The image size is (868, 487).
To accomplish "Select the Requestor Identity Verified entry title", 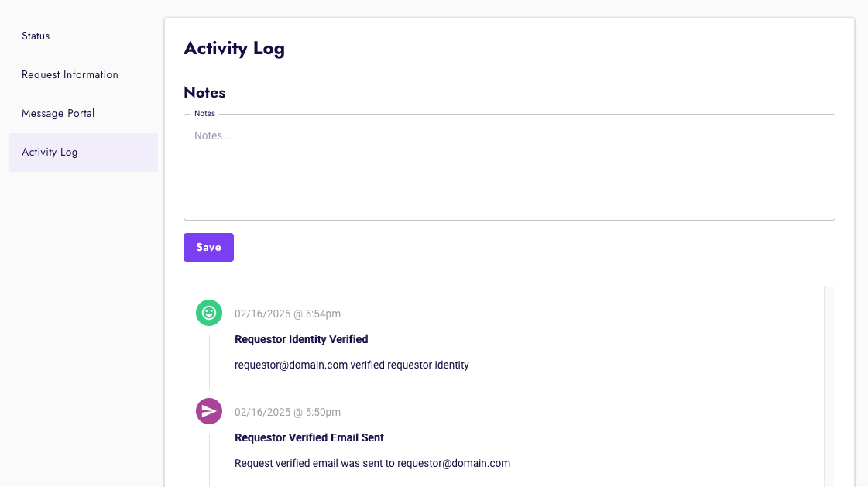I will (x=301, y=339).
